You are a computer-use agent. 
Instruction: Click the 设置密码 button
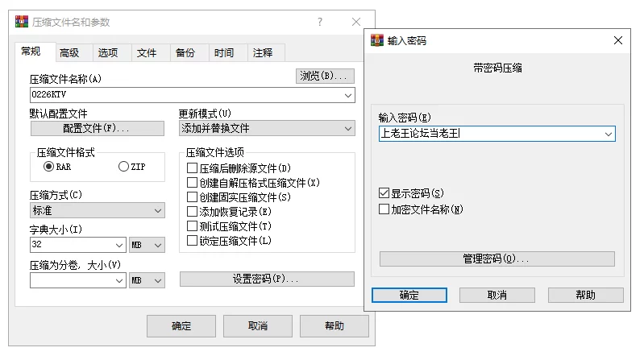coord(266,279)
